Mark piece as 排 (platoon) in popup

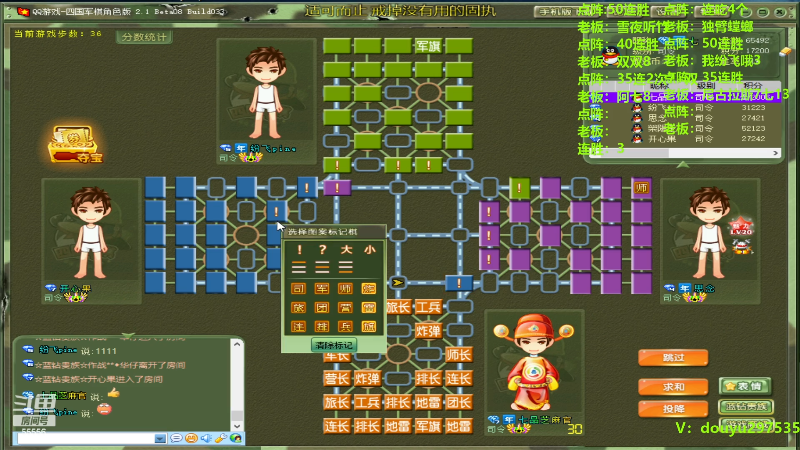(x=322, y=327)
